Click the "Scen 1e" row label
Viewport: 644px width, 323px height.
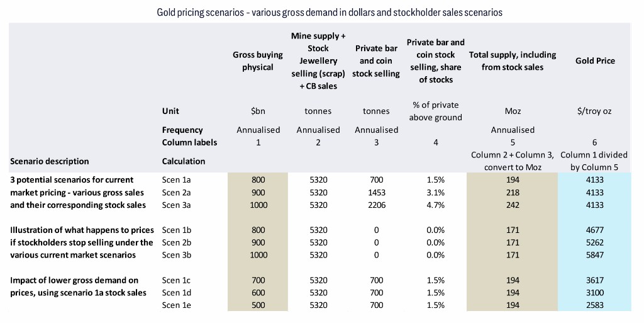click(178, 305)
